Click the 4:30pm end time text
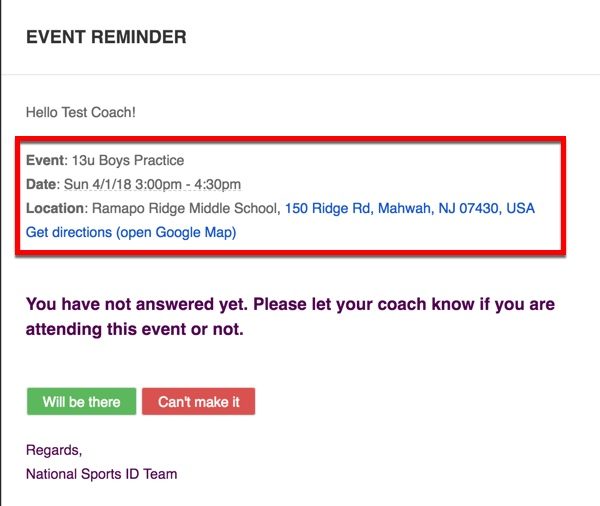600x506 pixels. (217, 184)
